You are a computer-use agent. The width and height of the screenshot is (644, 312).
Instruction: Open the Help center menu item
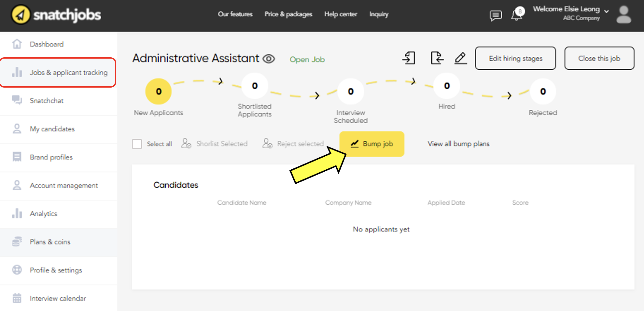point(341,14)
